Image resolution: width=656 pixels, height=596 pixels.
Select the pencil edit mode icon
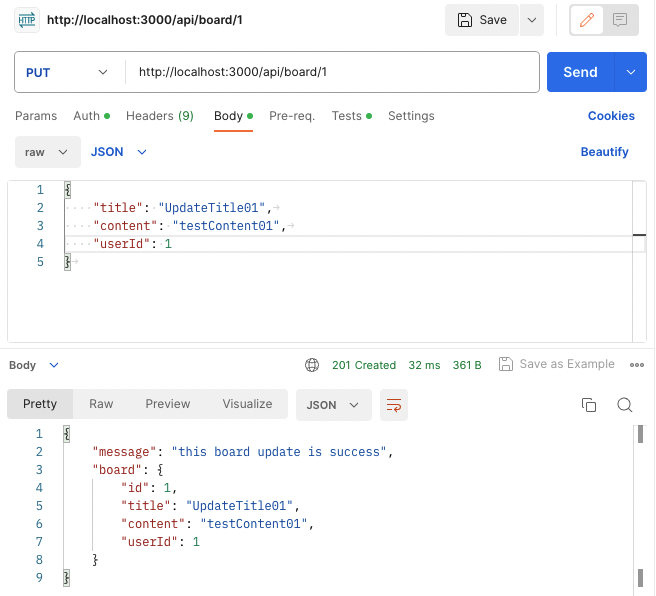587,20
